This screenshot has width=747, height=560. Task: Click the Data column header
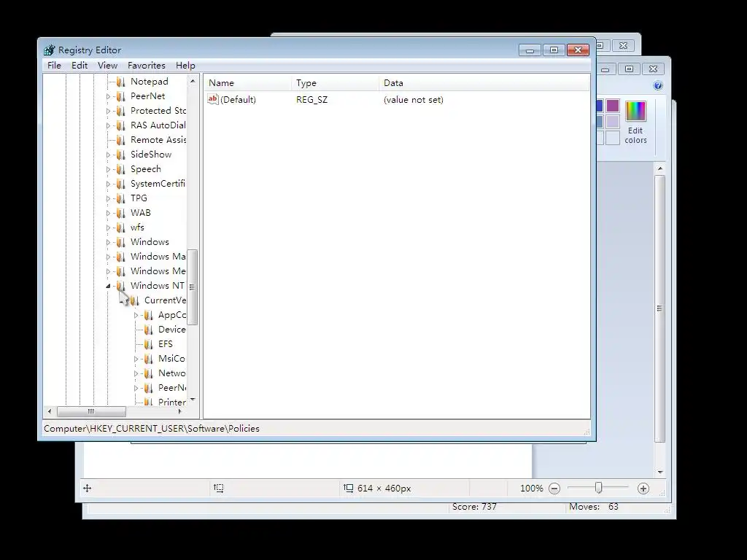pyautogui.click(x=484, y=83)
